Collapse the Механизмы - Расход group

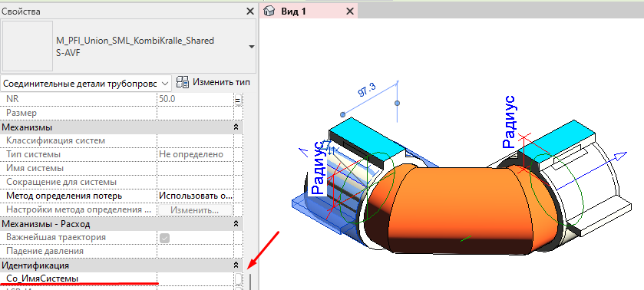click(236, 224)
